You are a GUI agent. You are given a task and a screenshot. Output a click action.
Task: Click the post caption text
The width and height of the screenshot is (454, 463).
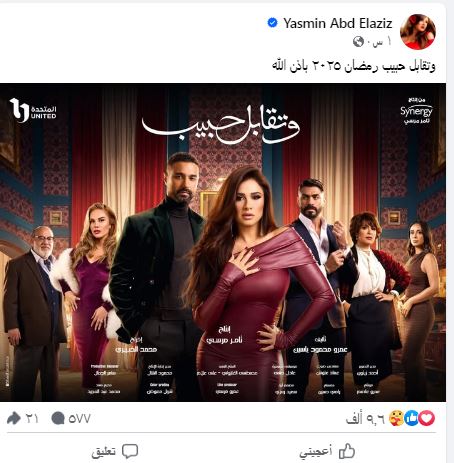354,66
